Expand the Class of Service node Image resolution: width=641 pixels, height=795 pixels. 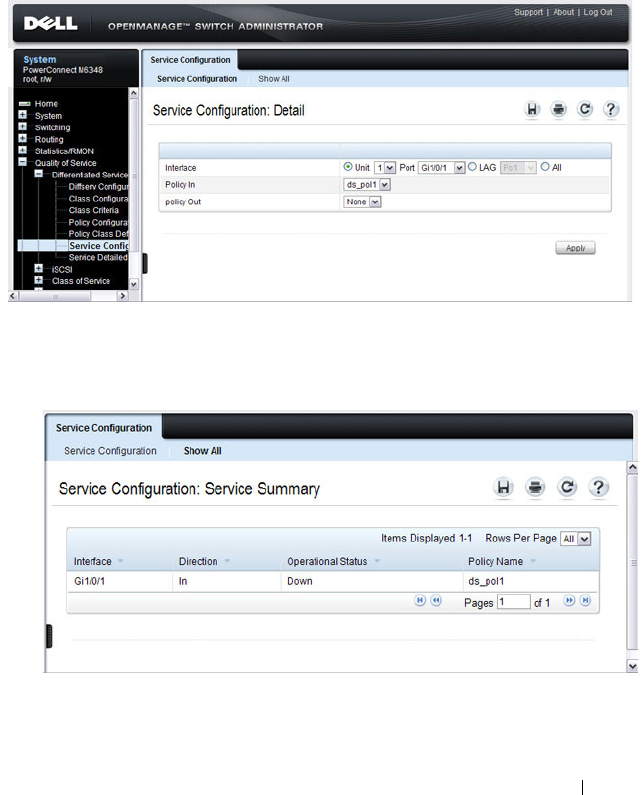coord(39,280)
